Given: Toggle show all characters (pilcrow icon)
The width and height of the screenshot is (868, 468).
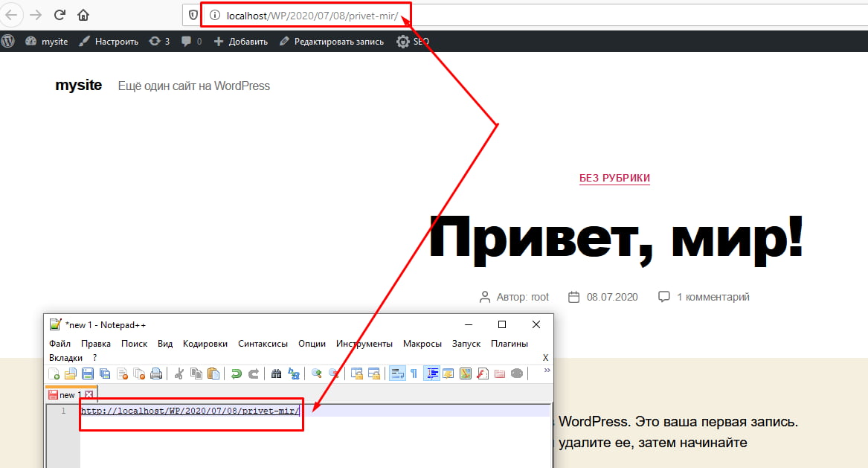Looking at the screenshot, I should tap(414, 374).
